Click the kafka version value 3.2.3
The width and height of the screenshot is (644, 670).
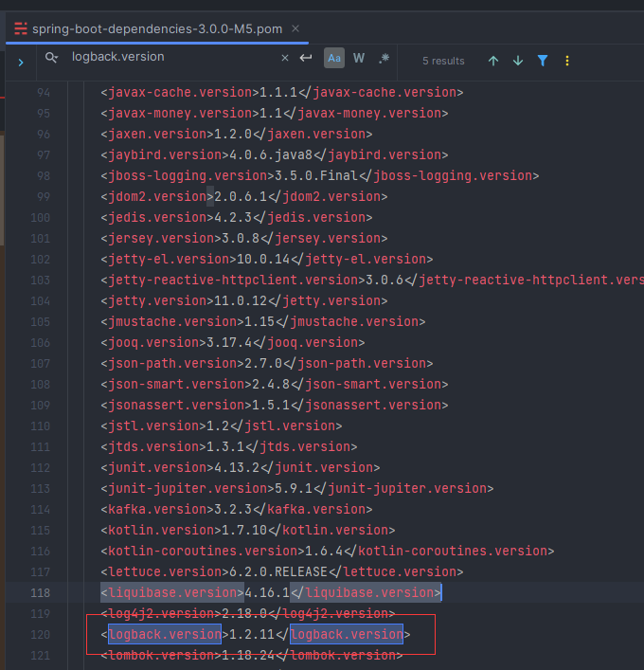(x=233, y=509)
